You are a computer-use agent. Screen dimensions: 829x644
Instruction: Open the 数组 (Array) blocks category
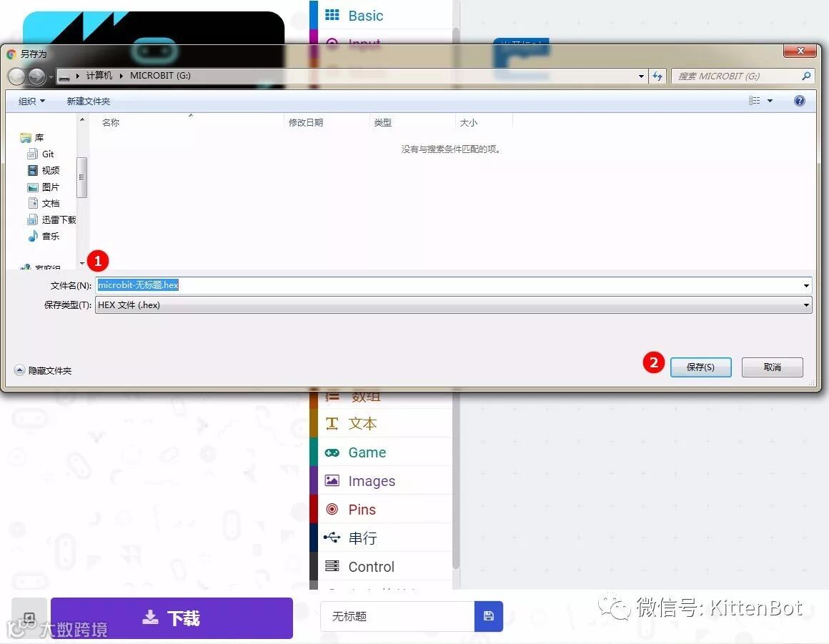click(x=381, y=399)
